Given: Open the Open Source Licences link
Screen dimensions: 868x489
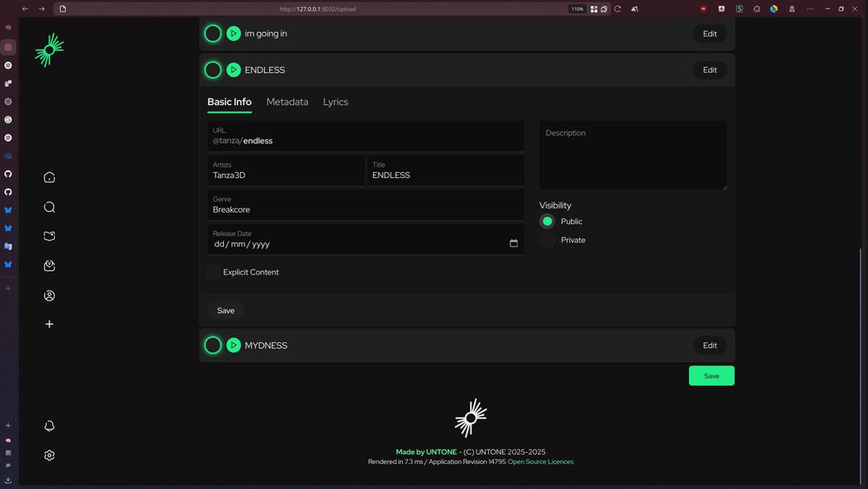Looking at the screenshot, I should click(x=540, y=462).
